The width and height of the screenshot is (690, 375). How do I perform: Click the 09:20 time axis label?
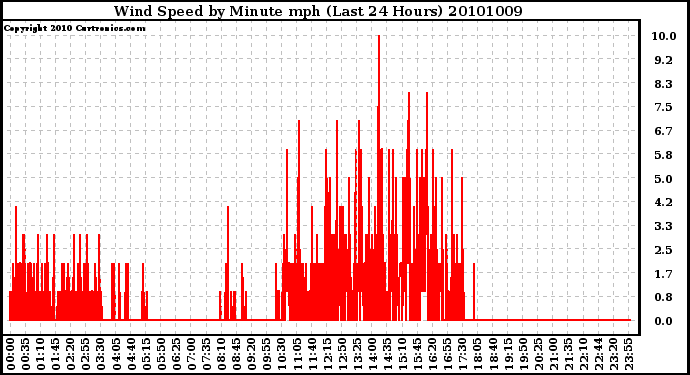pos(251,355)
